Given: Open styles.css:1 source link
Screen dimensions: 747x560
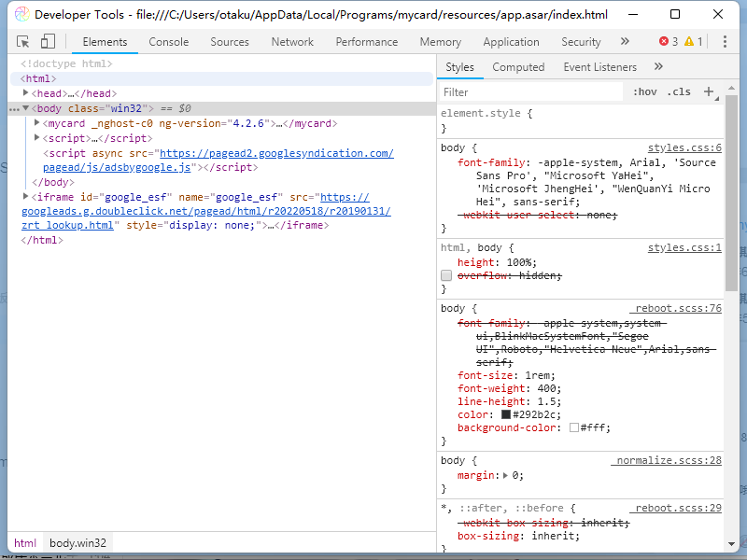Looking at the screenshot, I should click(x=684, y=247).
